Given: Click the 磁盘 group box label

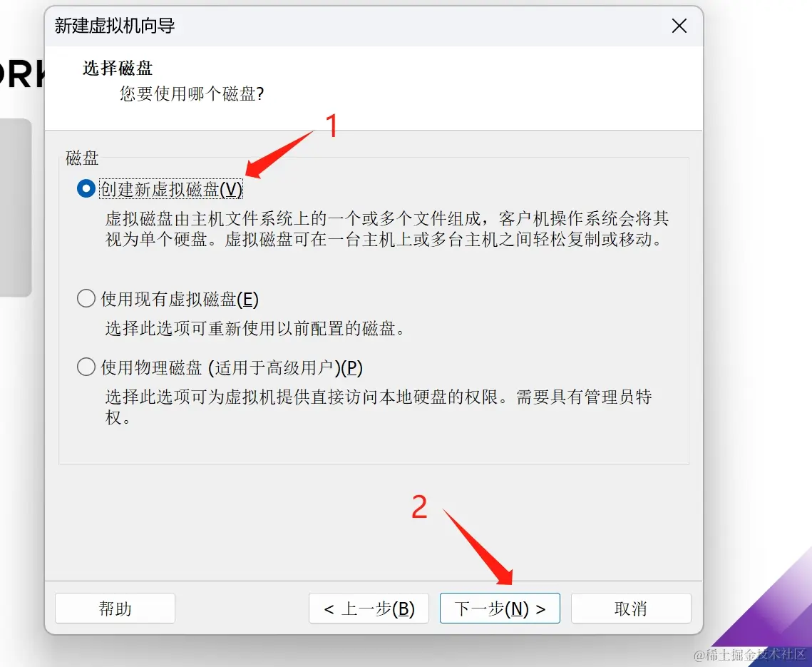Looking at the screenshot, I should coord(82,158).
